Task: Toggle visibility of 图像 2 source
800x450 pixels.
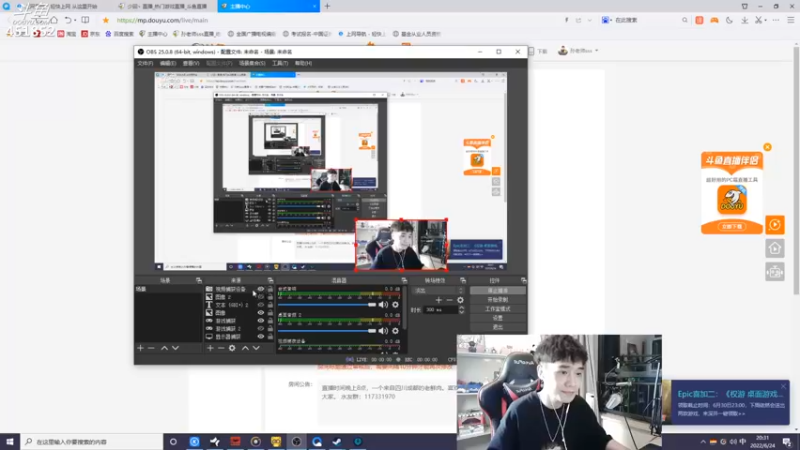Action: 261,296
